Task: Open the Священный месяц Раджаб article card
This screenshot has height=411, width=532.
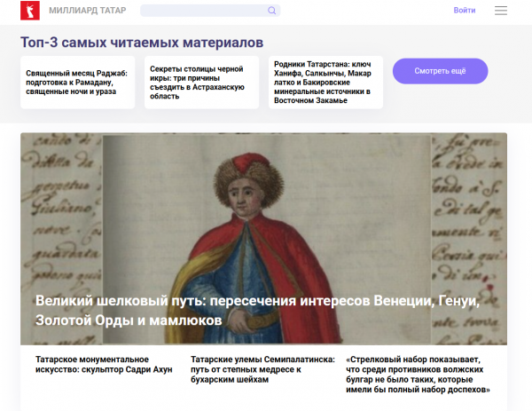Action: pyautogui.click(x=77, y=83)
